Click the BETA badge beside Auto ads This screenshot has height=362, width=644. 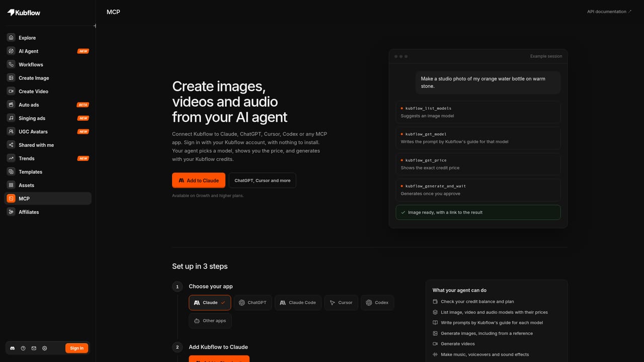click(83, 105)
